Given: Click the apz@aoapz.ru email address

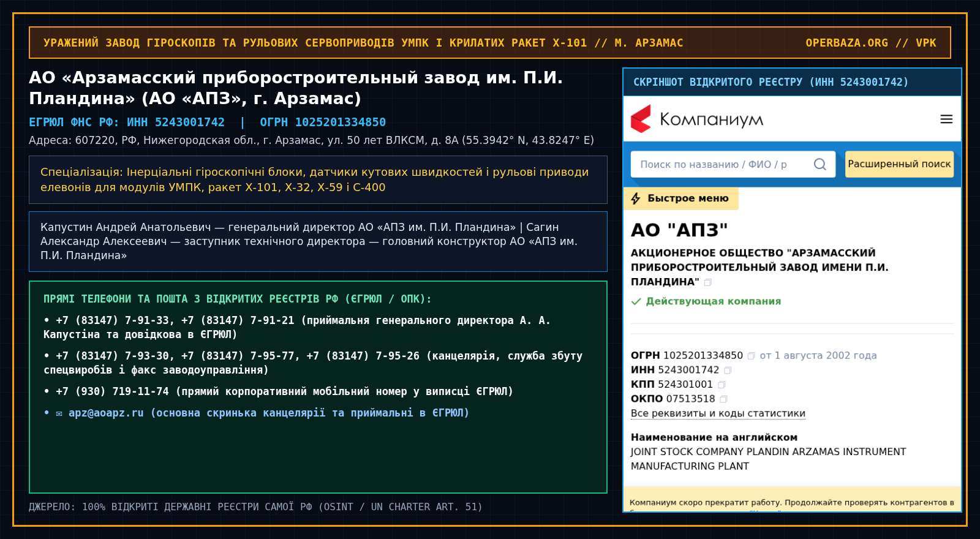Looking at the screenshot, I should pos(106,413).
